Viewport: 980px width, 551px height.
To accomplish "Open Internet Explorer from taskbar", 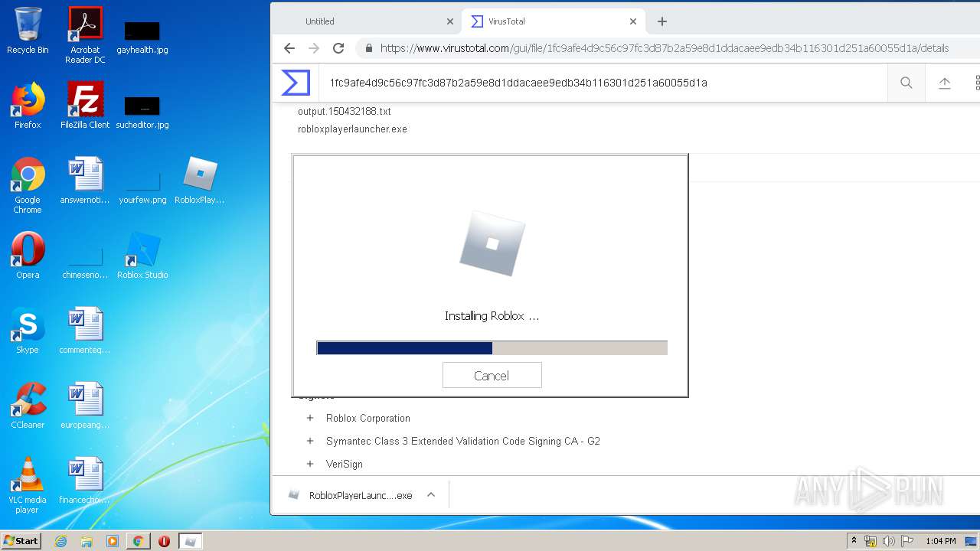I will [x=61, y=541].
